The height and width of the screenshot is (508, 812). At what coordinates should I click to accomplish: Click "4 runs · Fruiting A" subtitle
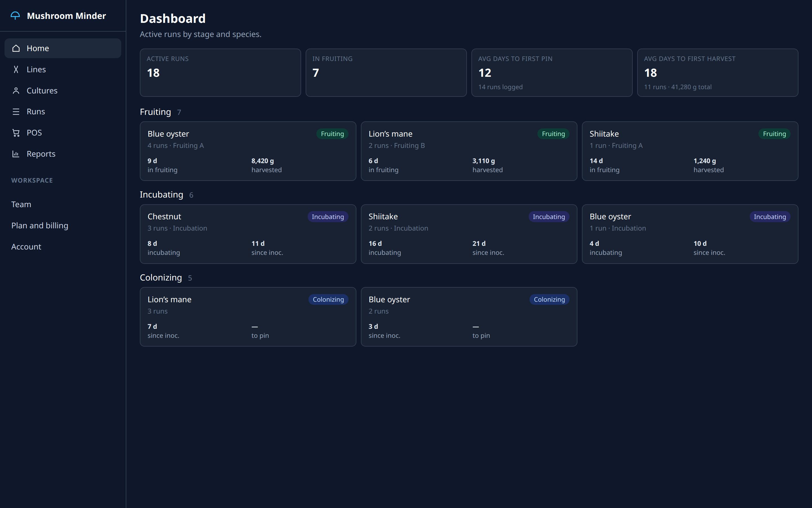175,145
